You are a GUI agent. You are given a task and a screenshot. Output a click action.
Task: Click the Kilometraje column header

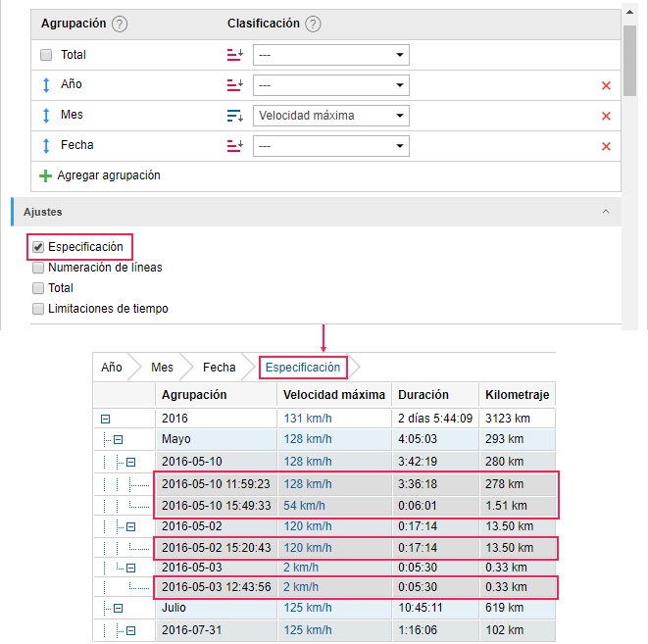tap(517, 395)
